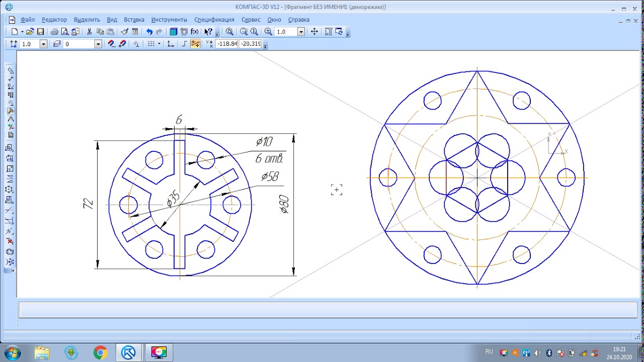Open the layer number 0 dropdown
This screenshot has width=644, height=362.
[x=98, y=44]
